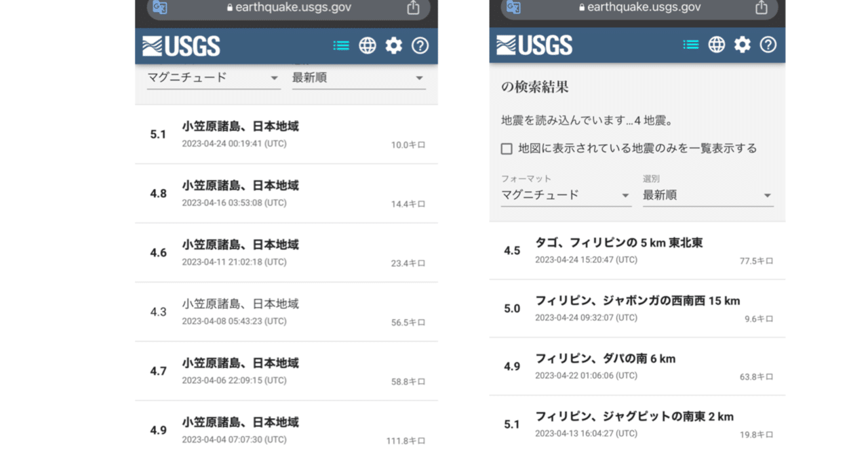This screenshot has width=868, height=454.
Task: Click the translate icon beside the address bar
Action: [159, 9]
